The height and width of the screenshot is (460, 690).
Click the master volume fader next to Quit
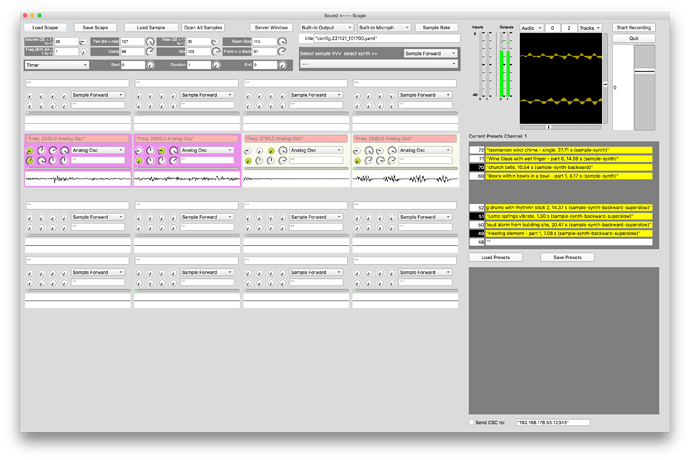[x=644, y=88]
